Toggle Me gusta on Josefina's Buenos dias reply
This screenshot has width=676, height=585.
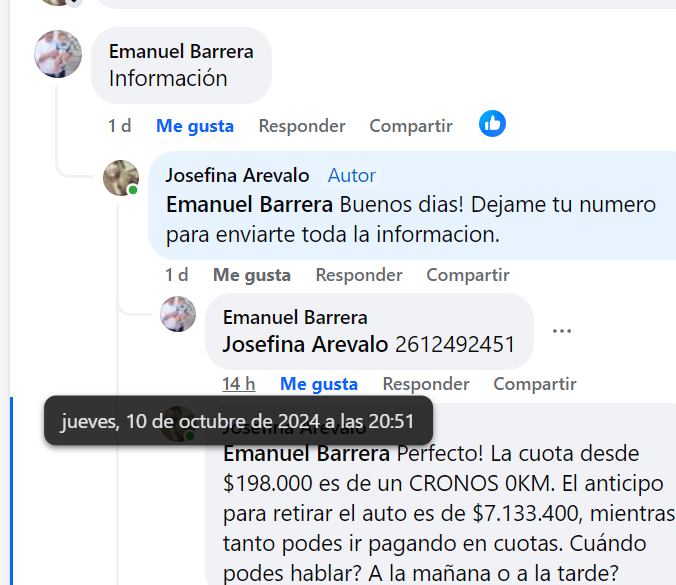point(252,275)
